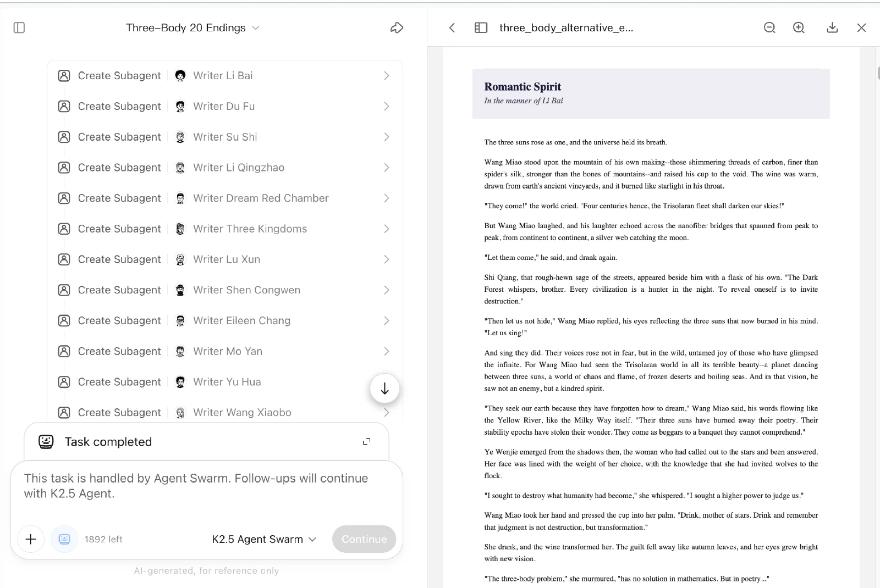Toggle the document outline panel icon
The height and width of the screenshot is (588, 880).
481,27
